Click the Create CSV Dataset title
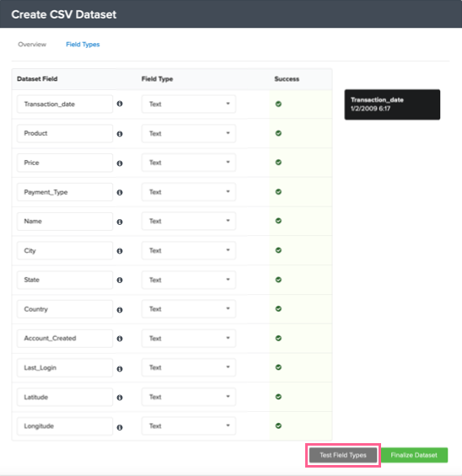462x476 pixels. [64, 14]
